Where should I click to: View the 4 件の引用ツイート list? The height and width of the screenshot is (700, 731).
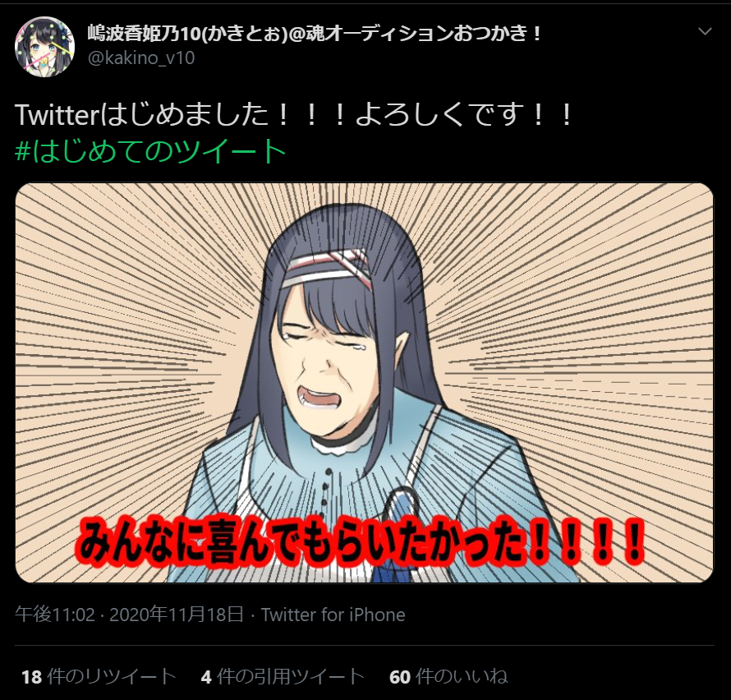pyautogui.click(x=283, y=677)
